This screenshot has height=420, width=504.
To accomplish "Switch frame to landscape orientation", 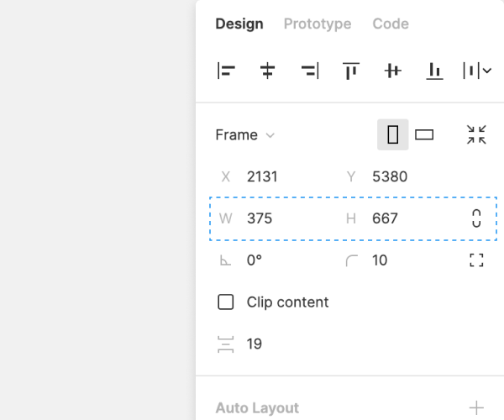I will [424, 134].
